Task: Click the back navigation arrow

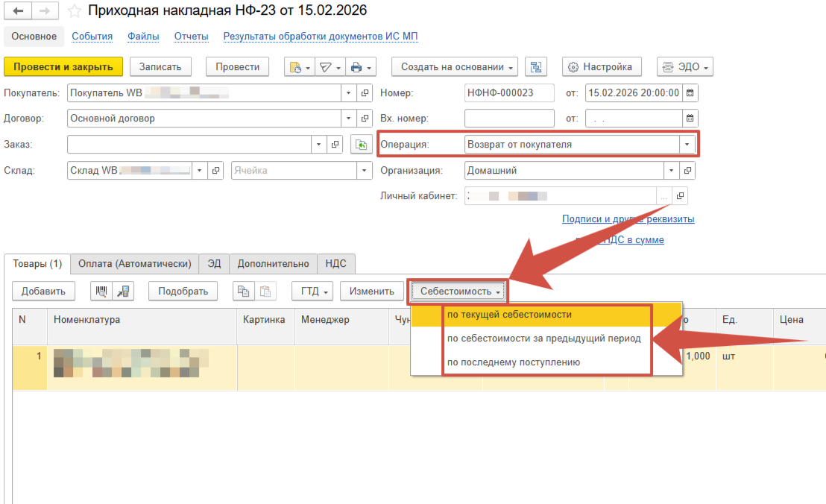Action: coord(18,11)
